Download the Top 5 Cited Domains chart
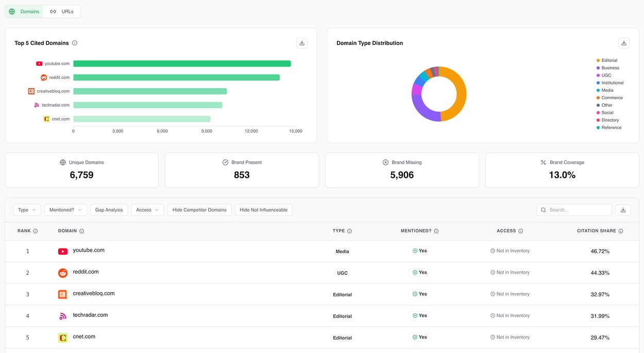The image size is (644, 353). pos(302,43)
